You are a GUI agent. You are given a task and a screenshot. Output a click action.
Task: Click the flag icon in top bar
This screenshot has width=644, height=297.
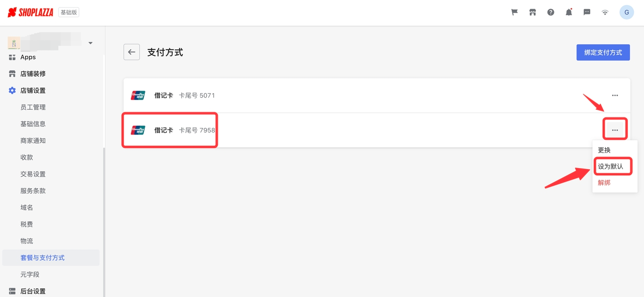point(515,13)
